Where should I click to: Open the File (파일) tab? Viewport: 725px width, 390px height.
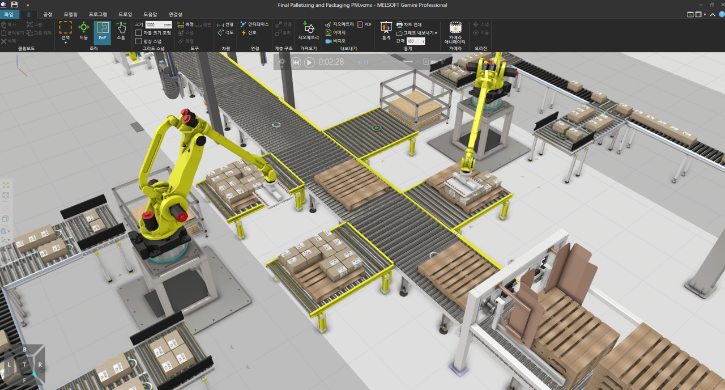click(9, 14)
